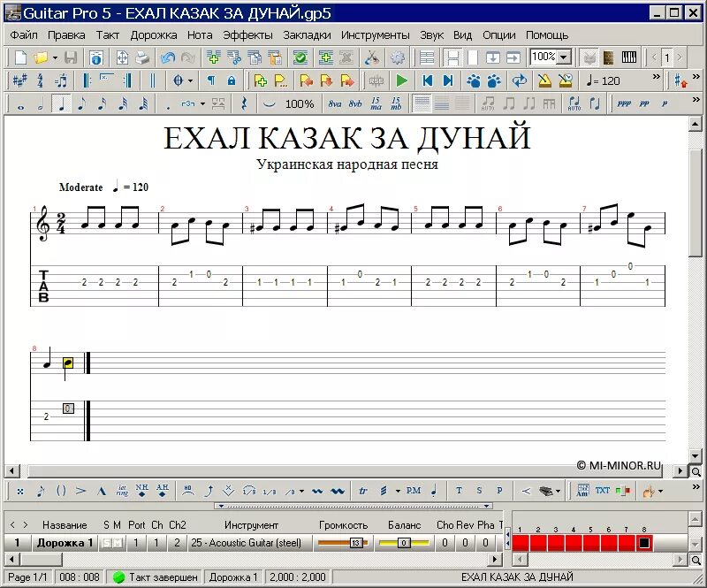Select the half note duration

(41, 104)
